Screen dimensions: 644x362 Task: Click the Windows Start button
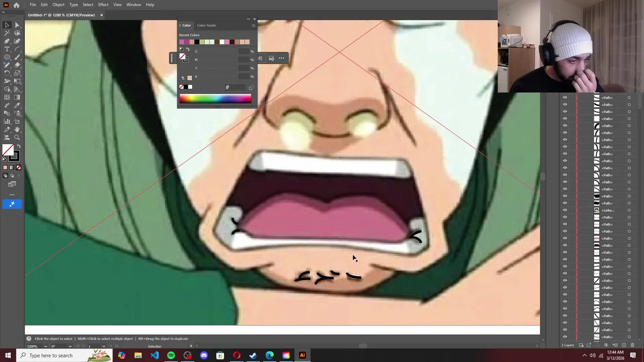pos(8,355)
